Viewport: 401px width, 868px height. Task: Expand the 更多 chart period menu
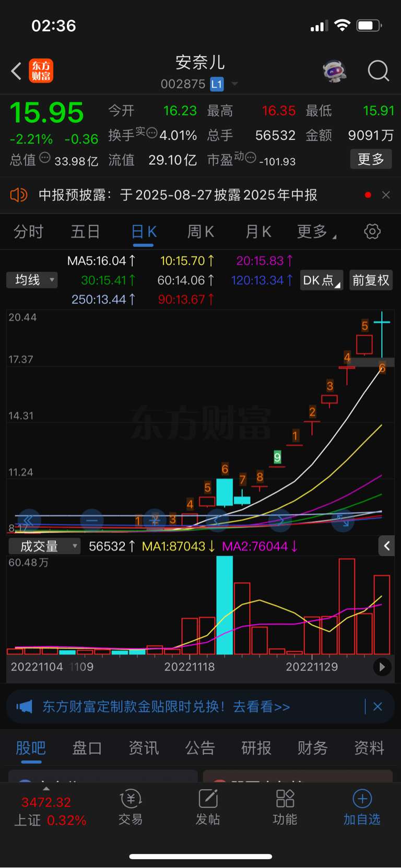(316, 232)
